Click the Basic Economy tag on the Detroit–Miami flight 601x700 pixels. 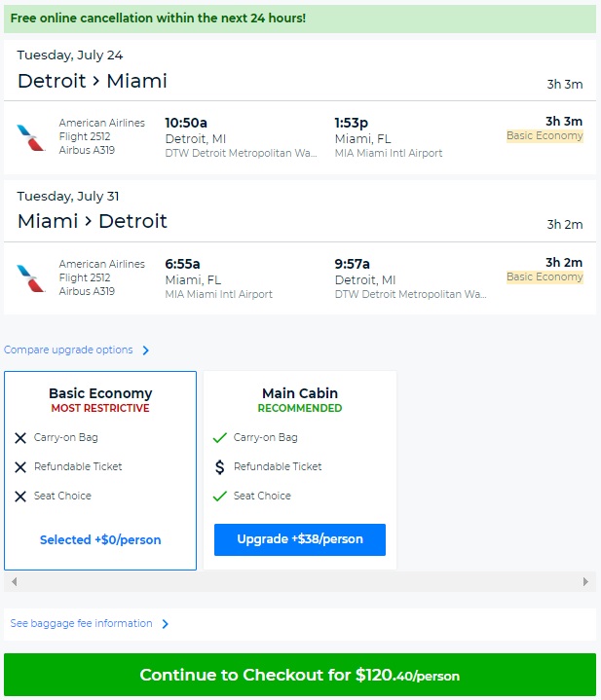pos(545,136)
